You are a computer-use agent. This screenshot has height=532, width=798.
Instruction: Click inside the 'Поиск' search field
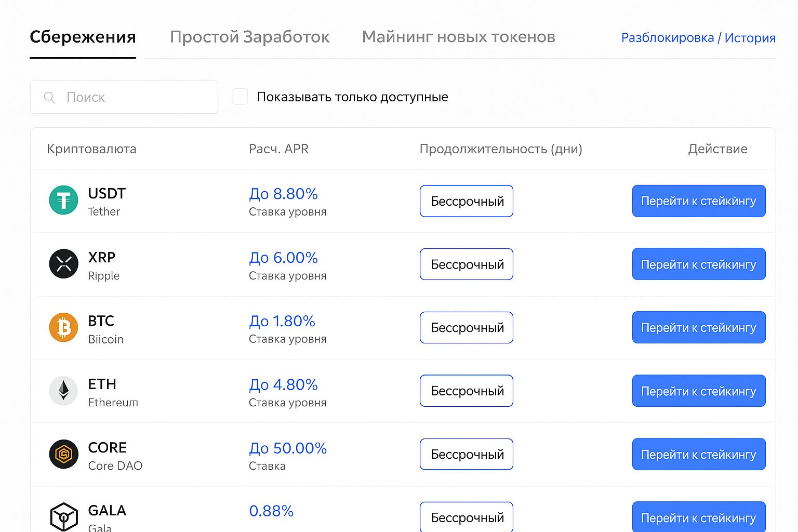125,97
